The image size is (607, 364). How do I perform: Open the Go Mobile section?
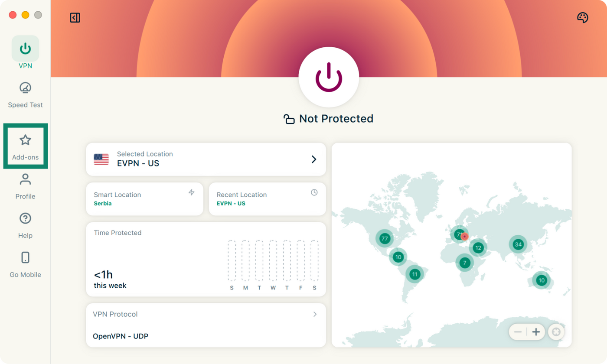click(x=25, y=264)
